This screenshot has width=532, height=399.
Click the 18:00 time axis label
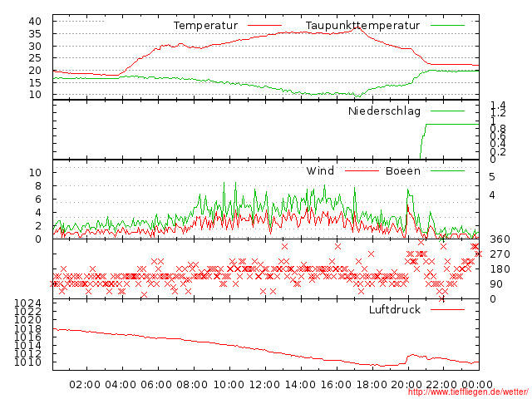pyautogui.click(x=372, y=385)
